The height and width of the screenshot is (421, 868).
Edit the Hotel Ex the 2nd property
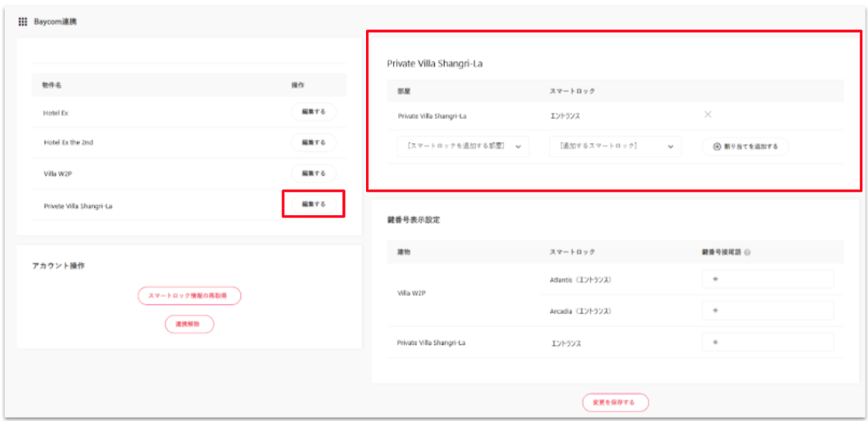(313, 143)
